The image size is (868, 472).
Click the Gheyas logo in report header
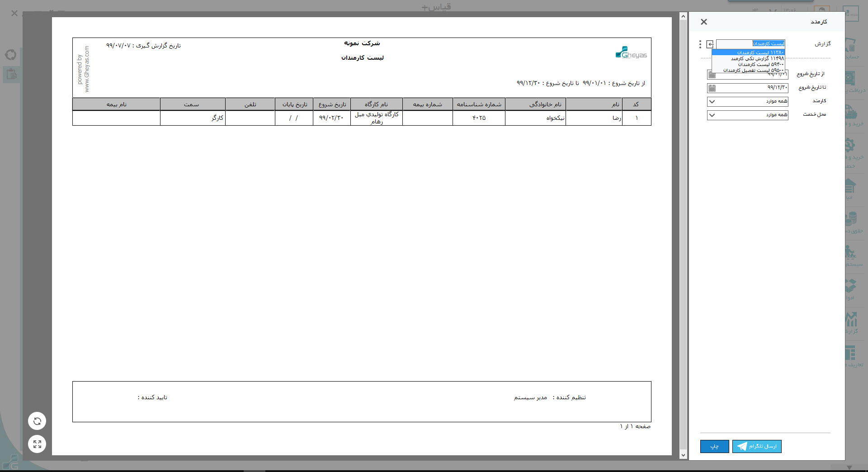[x=631, y=53]
